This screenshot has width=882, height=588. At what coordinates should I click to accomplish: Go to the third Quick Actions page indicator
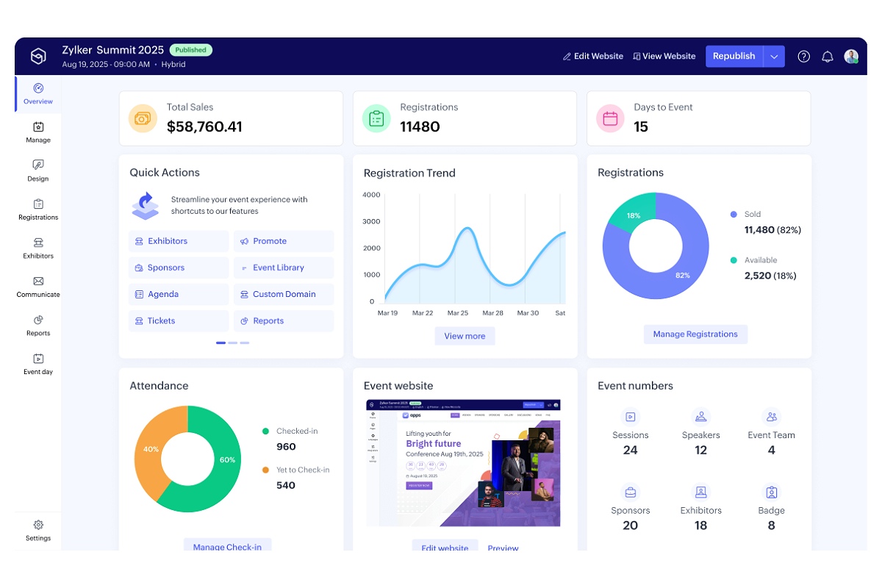(245, 343)
